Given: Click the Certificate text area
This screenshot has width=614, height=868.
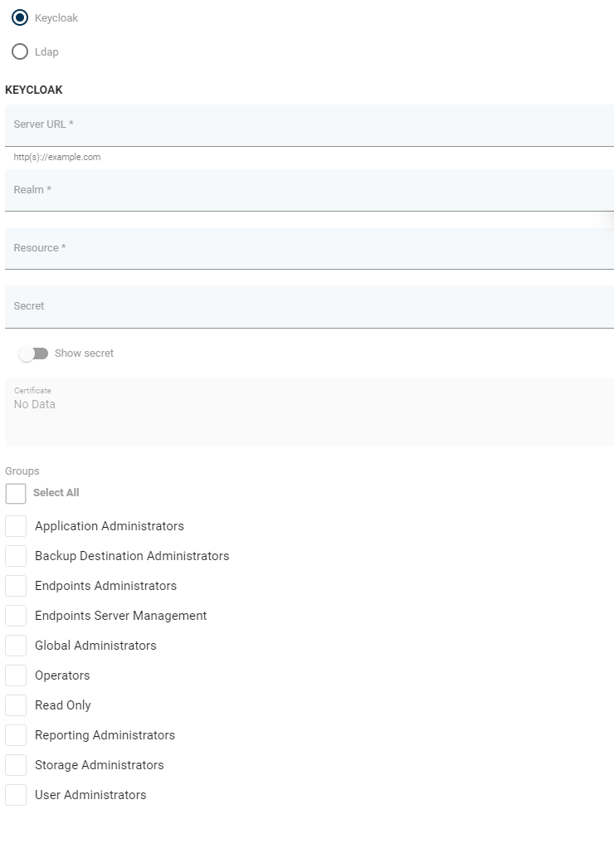Looking at the screenshot, I should click(x=309, y=412).
